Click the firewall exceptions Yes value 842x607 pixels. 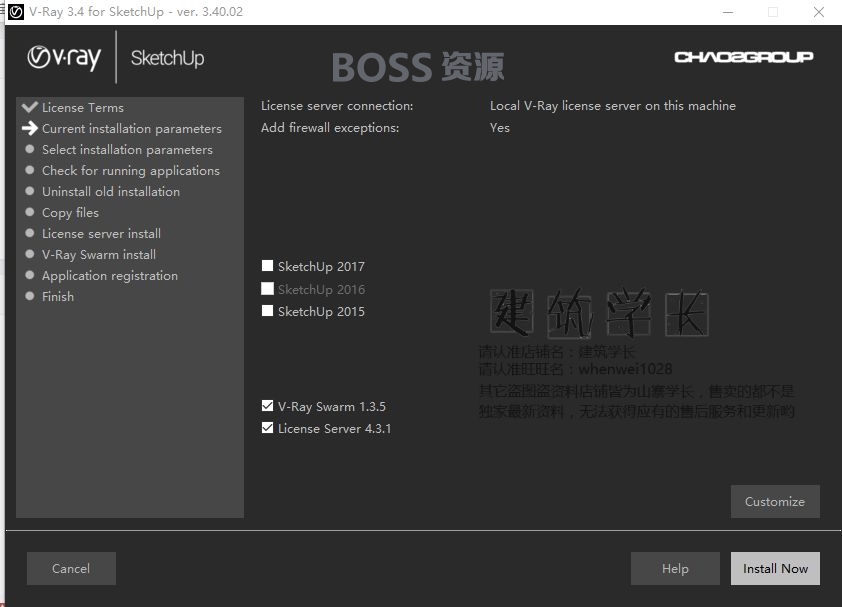500,128
